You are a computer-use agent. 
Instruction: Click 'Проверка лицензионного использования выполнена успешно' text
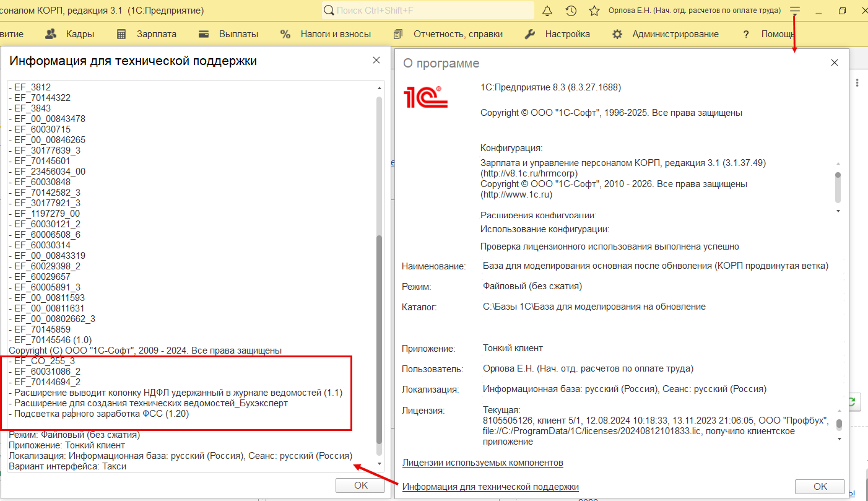point(610,246)
